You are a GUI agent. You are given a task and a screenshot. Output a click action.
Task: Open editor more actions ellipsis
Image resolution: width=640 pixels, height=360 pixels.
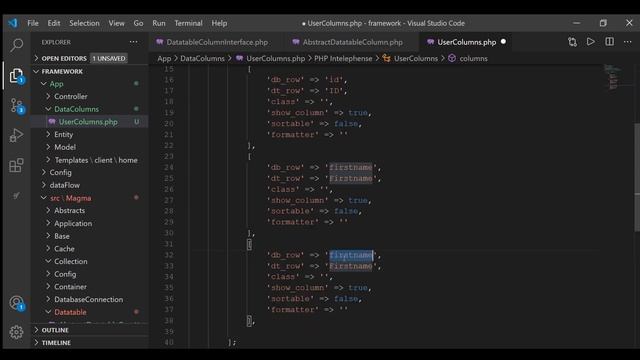click(x=627, y=42)
